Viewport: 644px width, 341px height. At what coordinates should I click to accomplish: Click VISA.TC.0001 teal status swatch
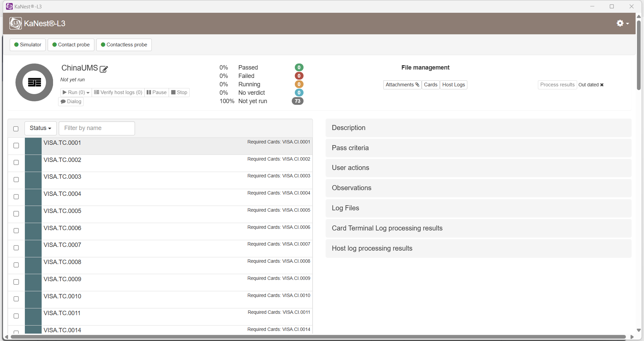pyautogui.click(x=33, y=146)
